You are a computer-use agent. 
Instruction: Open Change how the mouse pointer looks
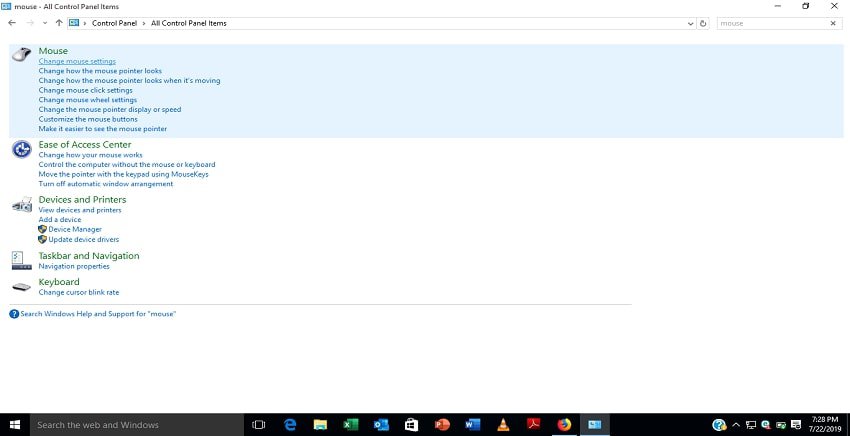(x=100, y=71)
